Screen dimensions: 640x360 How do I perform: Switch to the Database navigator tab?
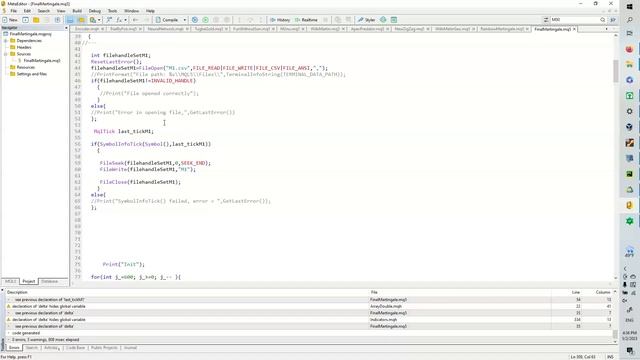click(49, 281)
